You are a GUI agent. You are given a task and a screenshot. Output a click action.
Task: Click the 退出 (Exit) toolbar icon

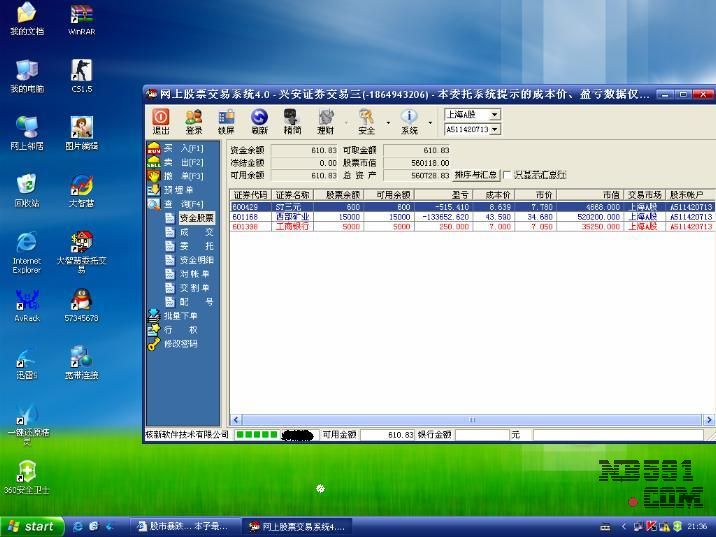[x=160, y=121]
